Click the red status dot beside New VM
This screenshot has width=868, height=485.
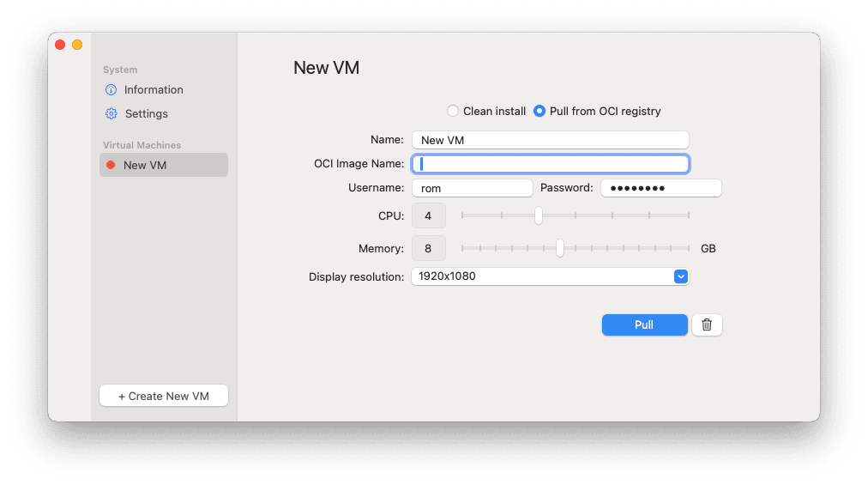111,165
